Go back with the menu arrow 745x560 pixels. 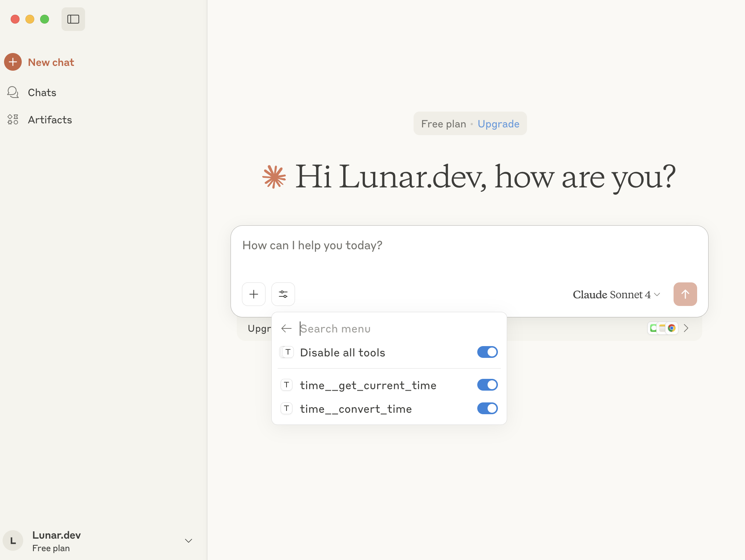click(x=286, y=328)
